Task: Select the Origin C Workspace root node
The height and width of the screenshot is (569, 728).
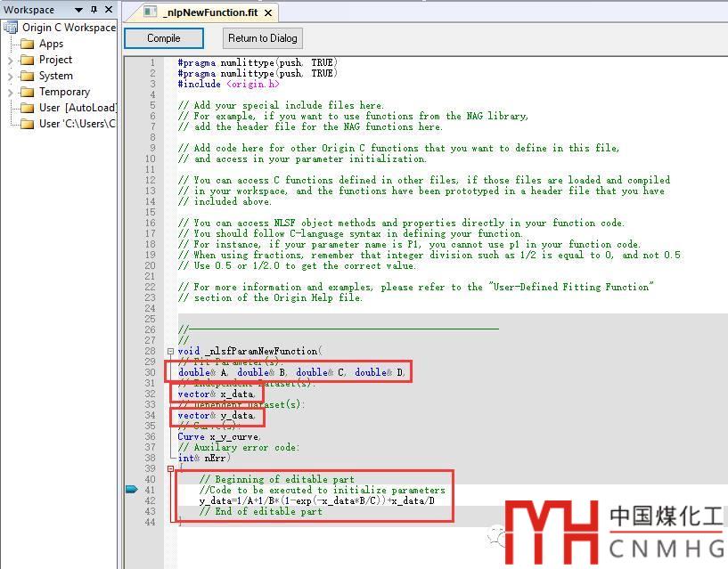Action: (x=69, y=28)
